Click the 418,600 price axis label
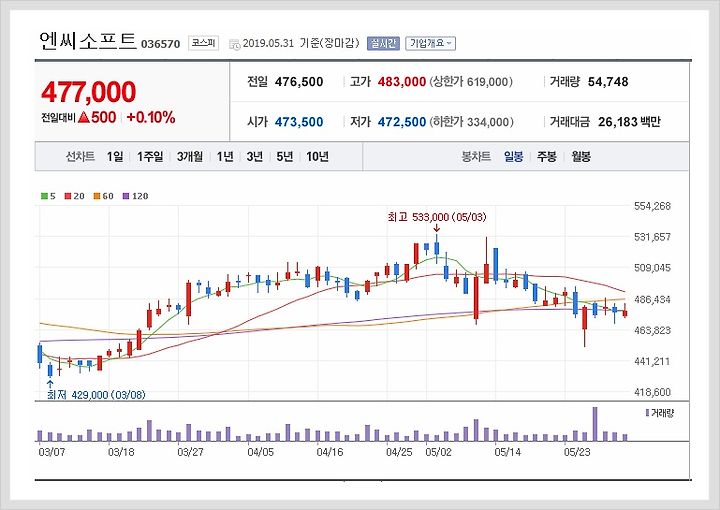This screenshot has height=510, width=720. (x=652, y=392)
